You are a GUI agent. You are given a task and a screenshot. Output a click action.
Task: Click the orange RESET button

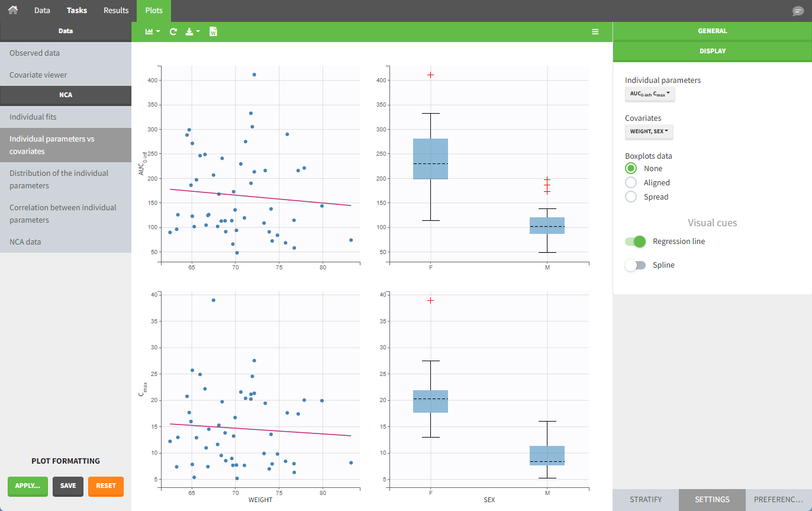point(106,486)
